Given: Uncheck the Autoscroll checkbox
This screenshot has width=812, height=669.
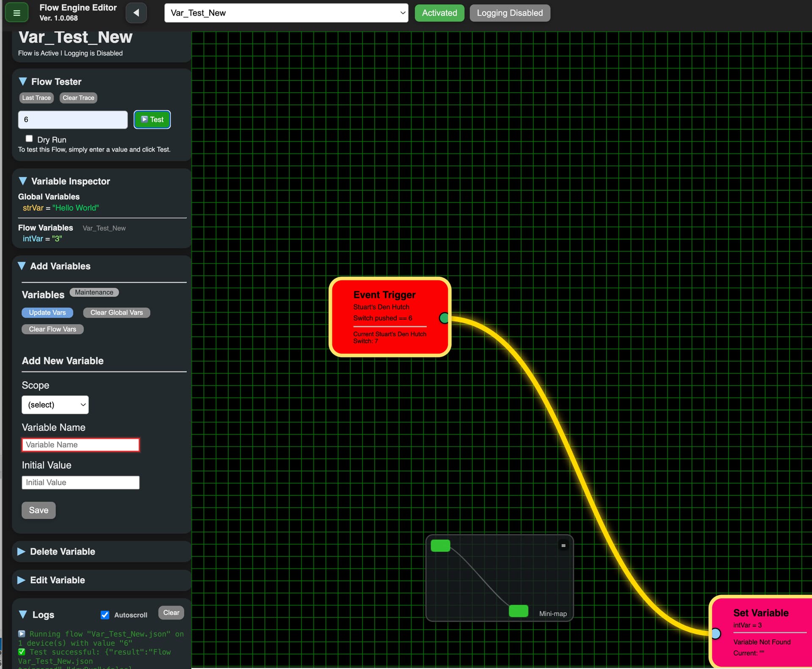Looking at the screenshot, I should tap(105, 615).
